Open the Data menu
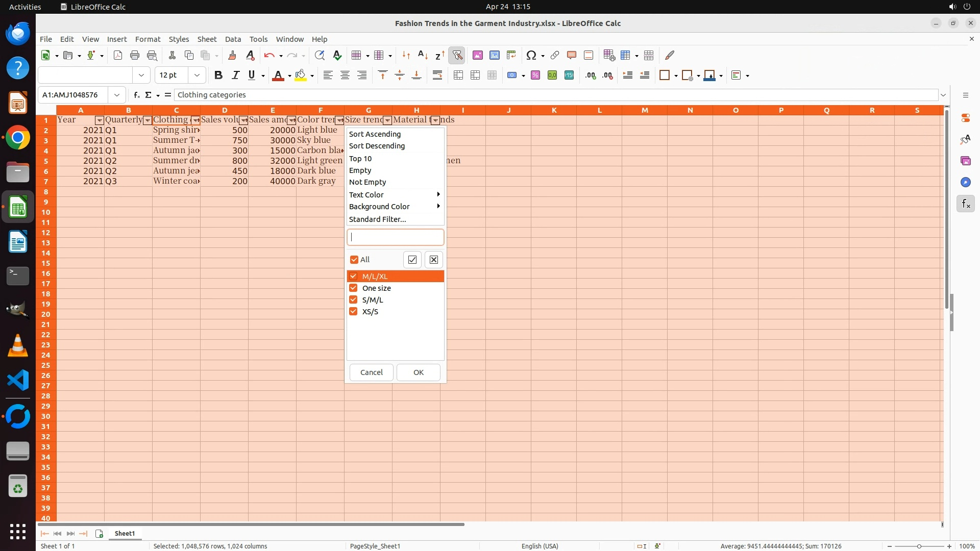Image resolution: width=980 pixels, height=551 pixels. point(233,39)
